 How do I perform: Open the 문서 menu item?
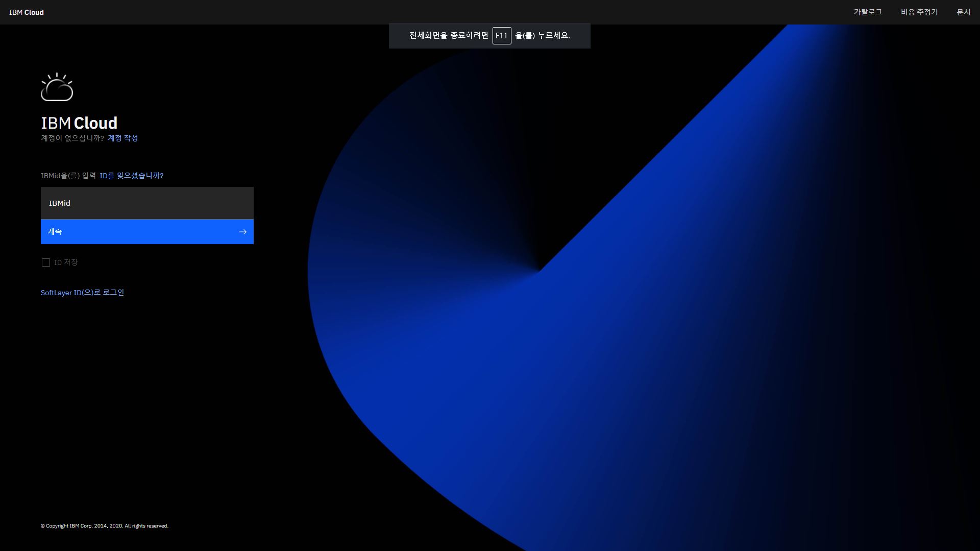[x=964, y=12]
